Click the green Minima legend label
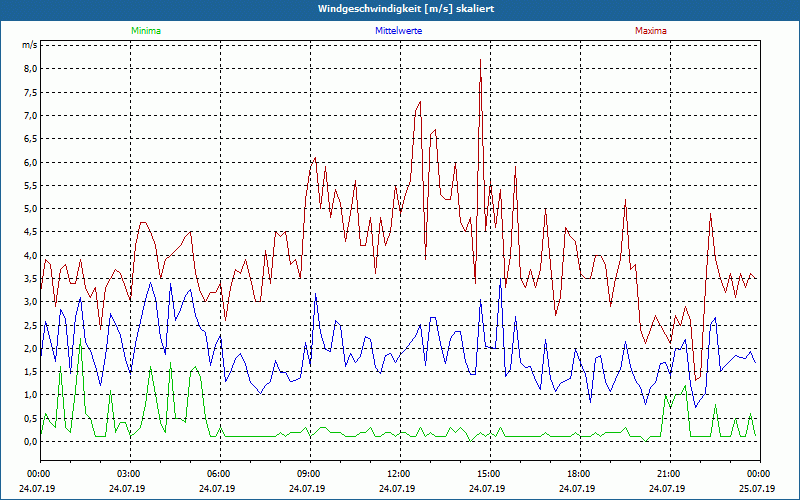800x500 pixels. 146,31
